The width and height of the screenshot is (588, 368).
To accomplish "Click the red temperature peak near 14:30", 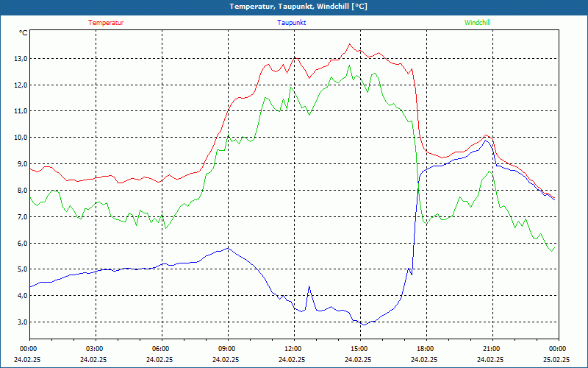I will coord(350,44).
